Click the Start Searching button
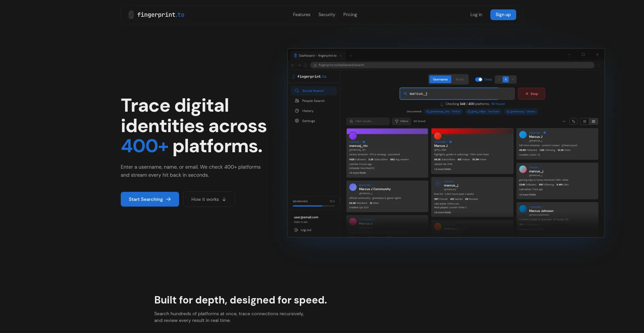This screenshot has width=644, height=333. point(150,199)
